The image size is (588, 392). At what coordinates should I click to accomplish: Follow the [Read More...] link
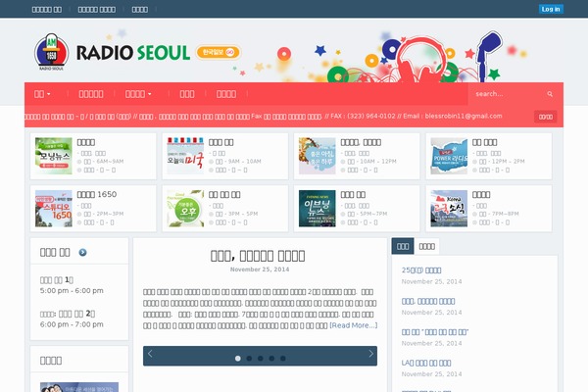coord(353,325)
